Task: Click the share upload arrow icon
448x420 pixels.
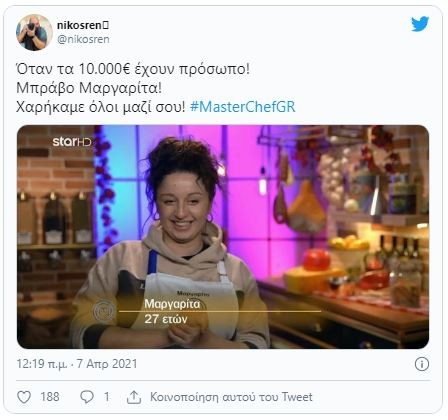Action: [134, 397]
